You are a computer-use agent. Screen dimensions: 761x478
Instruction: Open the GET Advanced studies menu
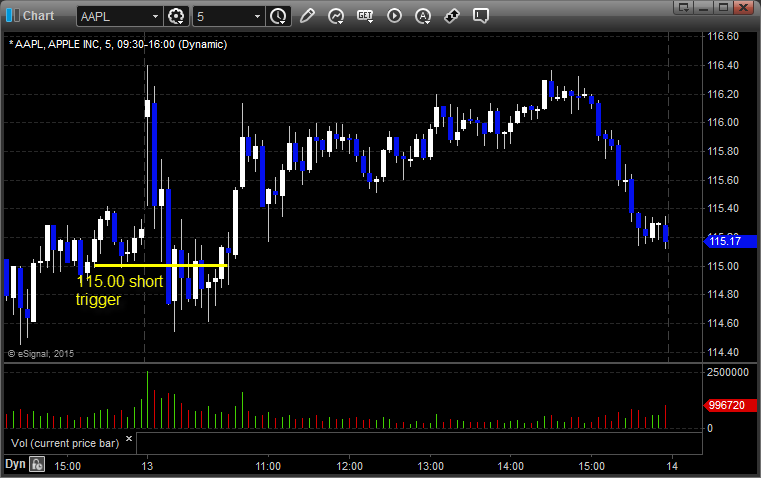365,16
